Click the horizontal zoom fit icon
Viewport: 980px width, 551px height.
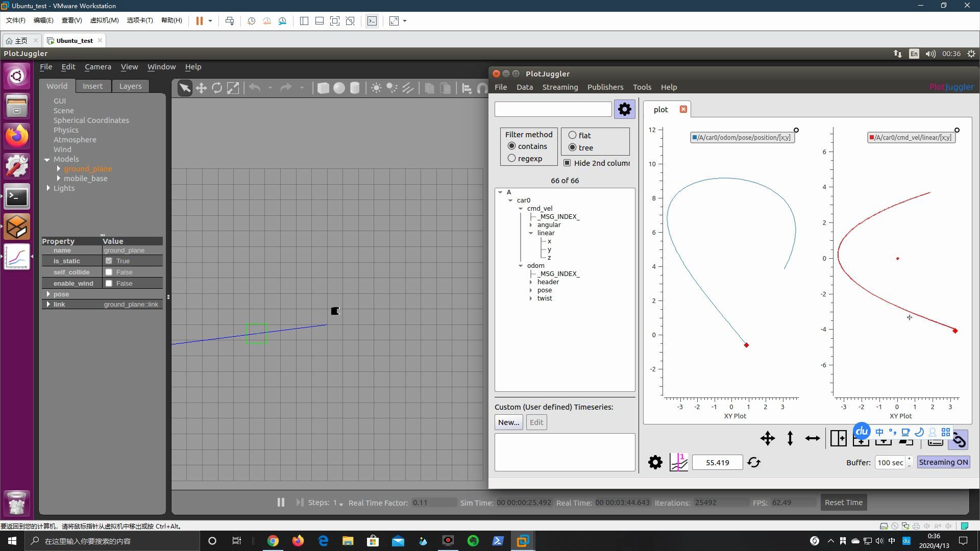point(812,438)
